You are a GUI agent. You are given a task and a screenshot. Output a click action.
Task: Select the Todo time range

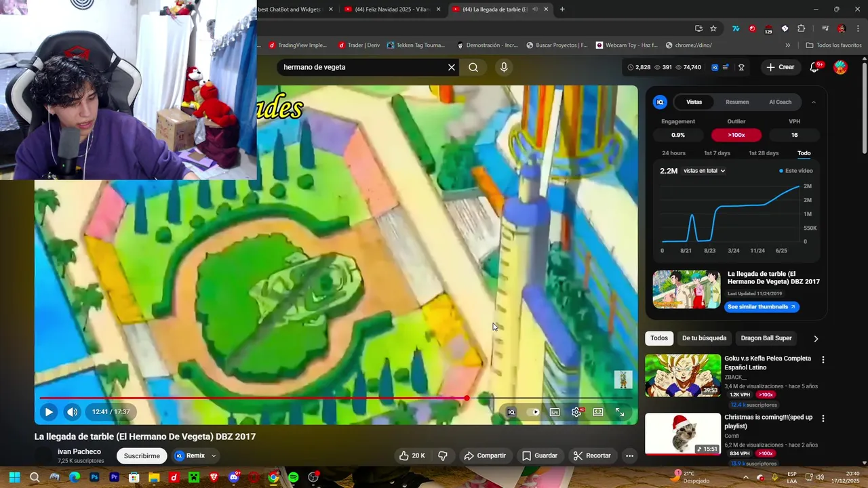coord(804,153)
